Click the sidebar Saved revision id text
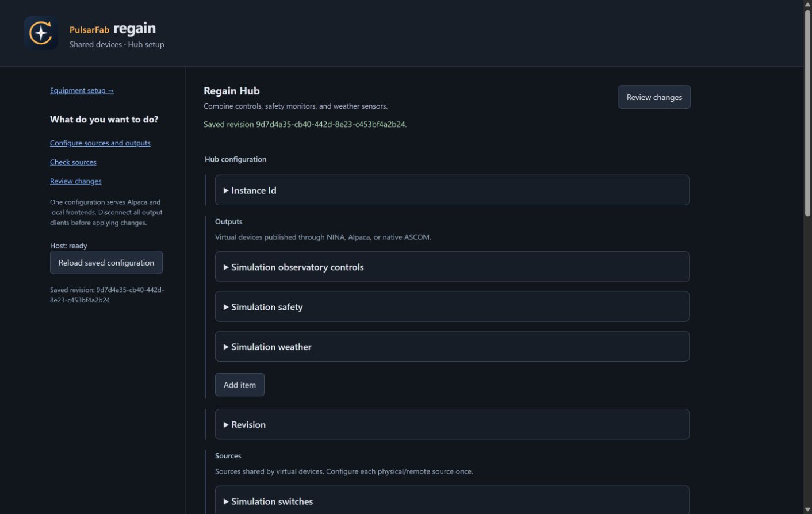The height and width of the screenshot is (514, 812). click(107, 295)
